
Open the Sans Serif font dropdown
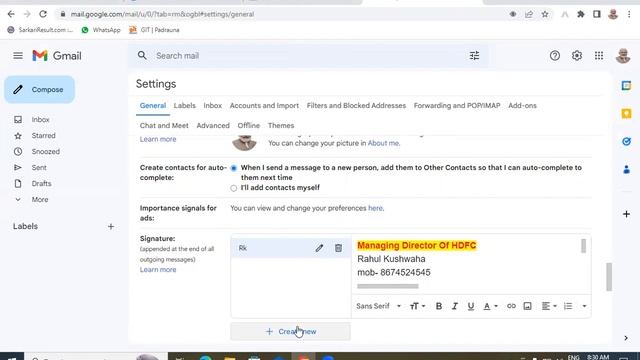click(x=378, y=306)
